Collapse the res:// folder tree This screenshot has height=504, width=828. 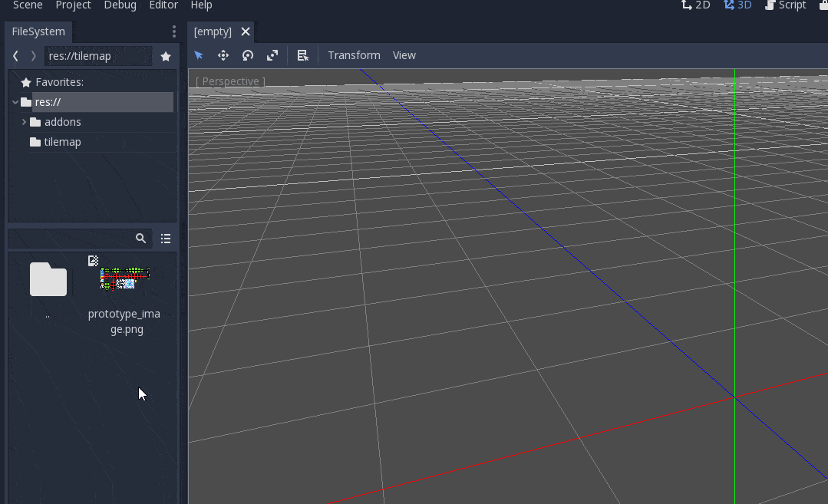point(15,101)
